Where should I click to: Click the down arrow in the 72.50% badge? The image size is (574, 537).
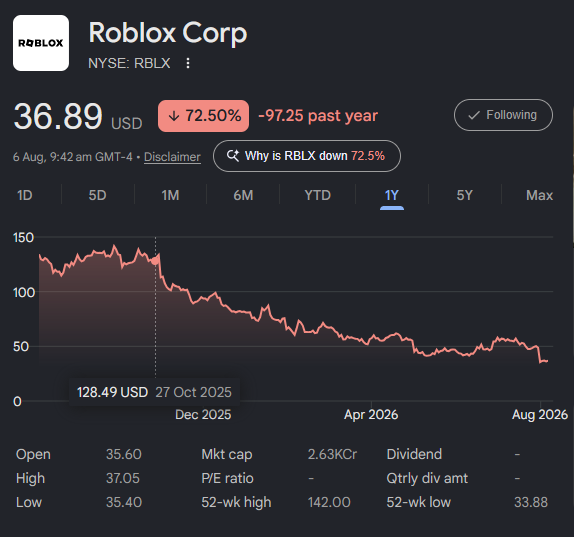(x=174, y=116)
